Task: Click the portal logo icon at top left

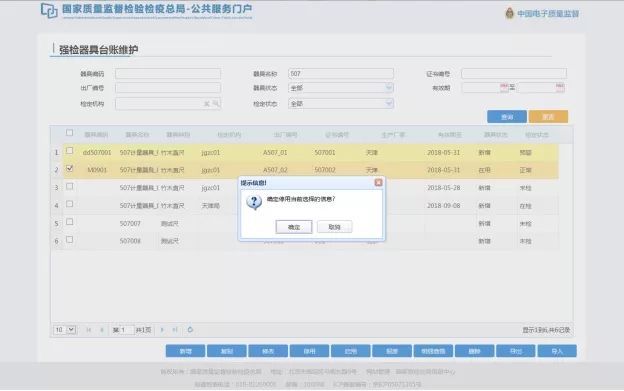Action: (x=49, y=10)
